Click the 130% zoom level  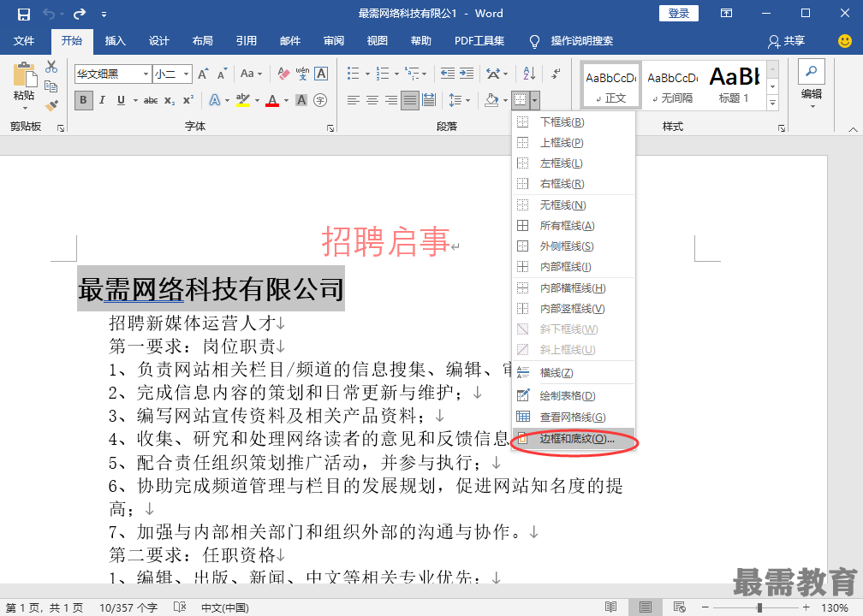click(835, 607)
